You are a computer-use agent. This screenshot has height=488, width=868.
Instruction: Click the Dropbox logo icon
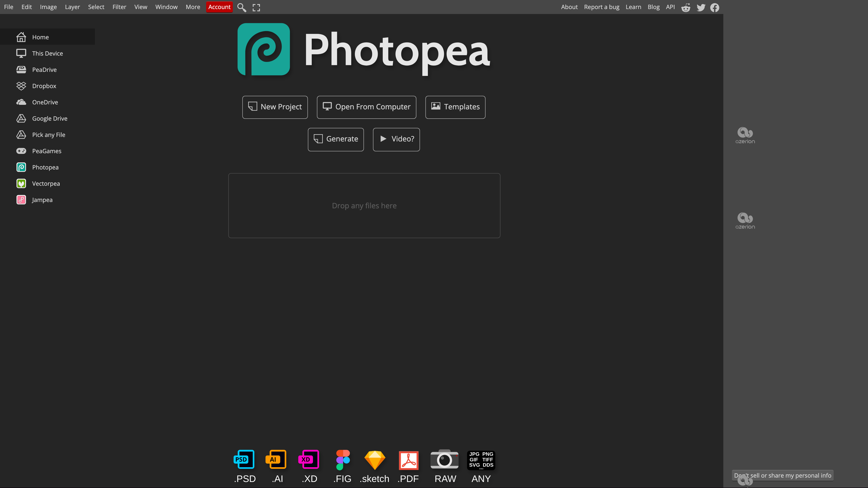21,86
